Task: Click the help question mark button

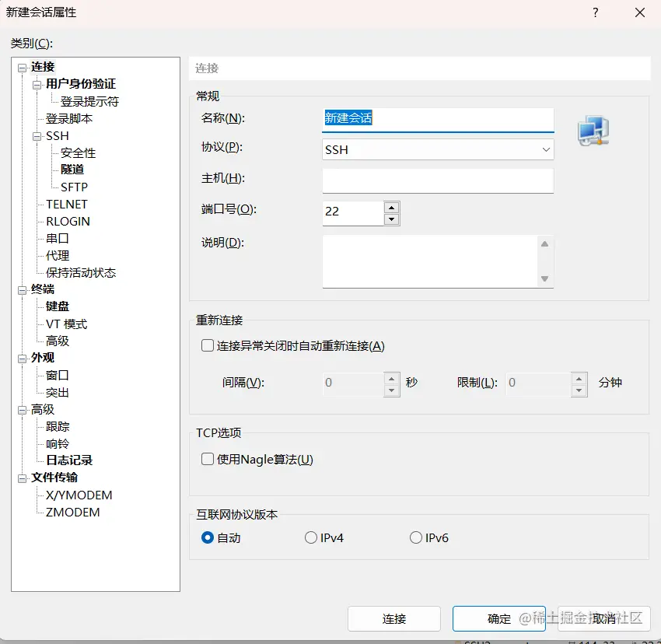Action: [595, 12]
